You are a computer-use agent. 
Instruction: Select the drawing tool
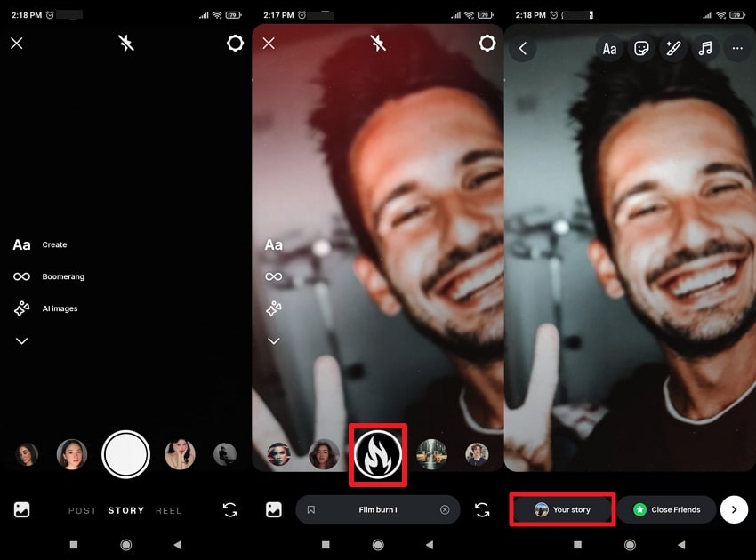[674, 49]
